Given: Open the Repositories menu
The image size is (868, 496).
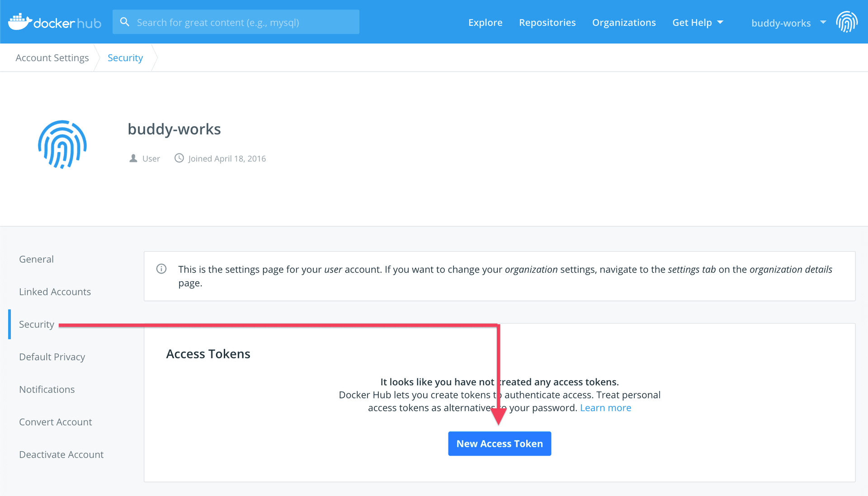Looking at the screenshot, I should 547,22.
